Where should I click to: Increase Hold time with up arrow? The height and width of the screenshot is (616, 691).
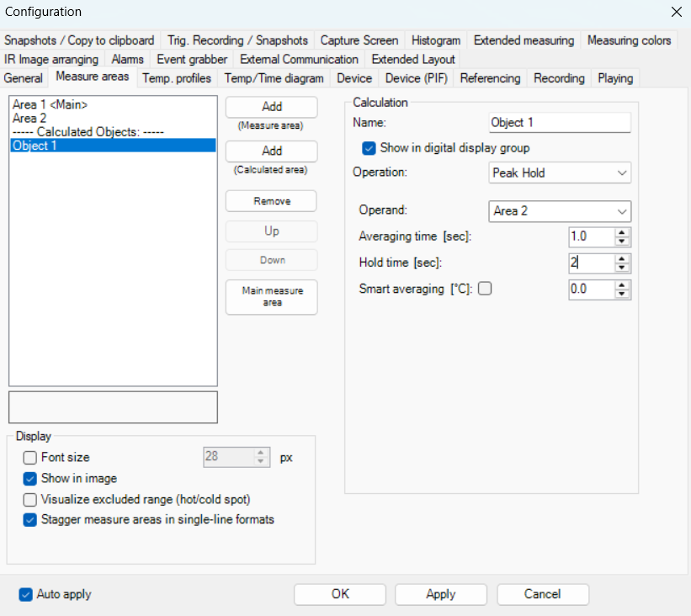click(x=622, y=258)
